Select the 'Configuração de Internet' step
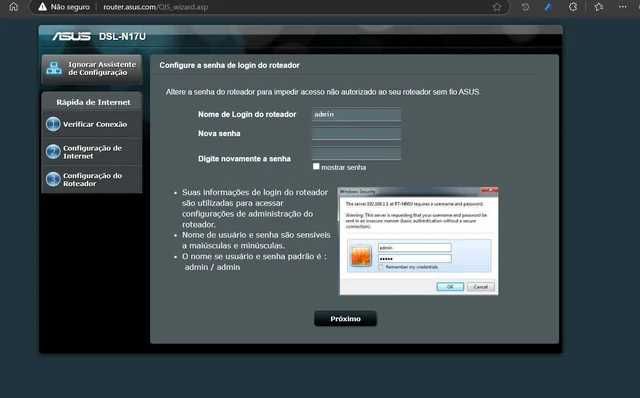The width and height of the screenshot is (640, 398). [92, 152]
